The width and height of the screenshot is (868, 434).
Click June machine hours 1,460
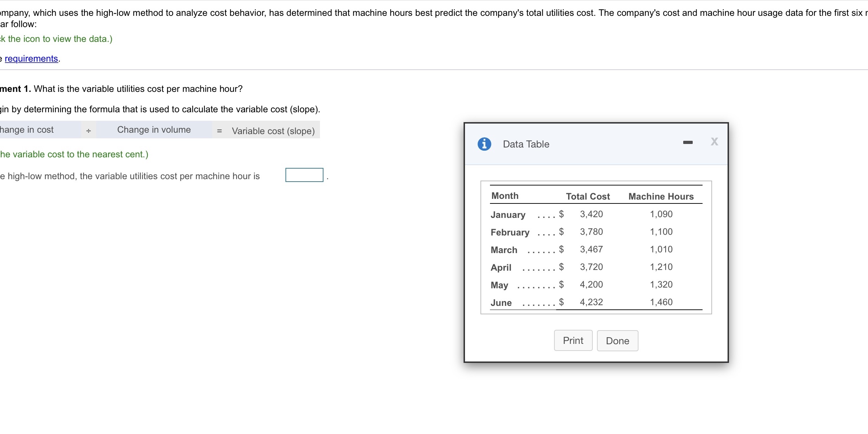(661, 302)
